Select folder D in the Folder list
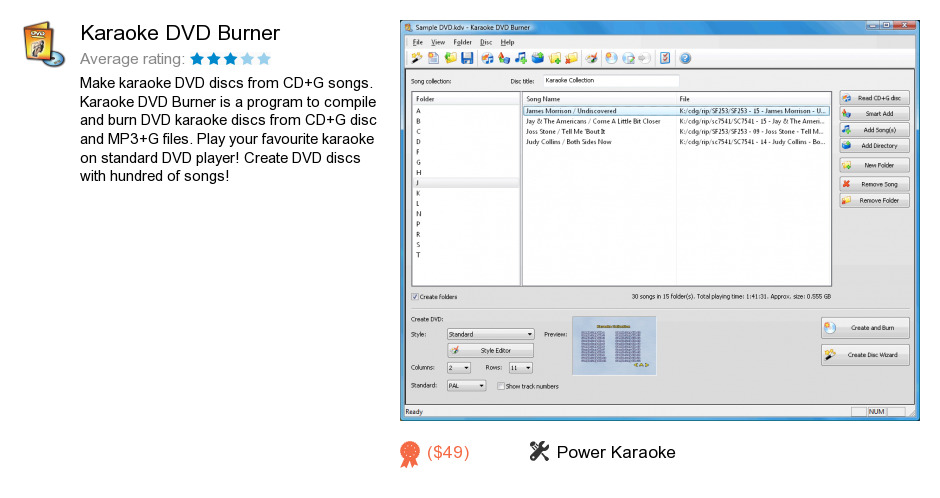This screenshot has height=498, width=940. coord(466,142)
